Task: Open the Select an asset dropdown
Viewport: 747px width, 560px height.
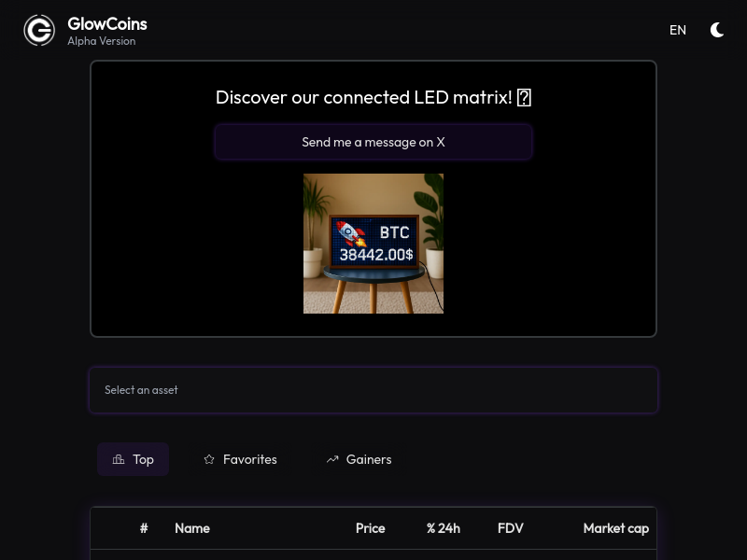Action: [x=373, y=390]
